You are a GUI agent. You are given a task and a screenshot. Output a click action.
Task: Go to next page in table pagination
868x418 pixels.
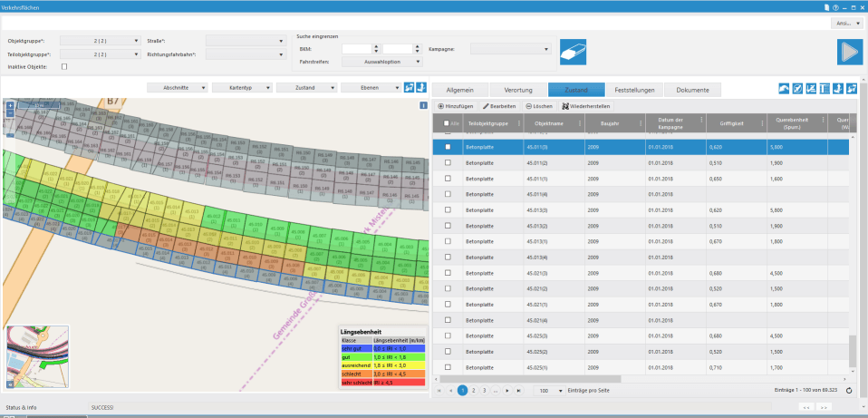click(506, 390)
